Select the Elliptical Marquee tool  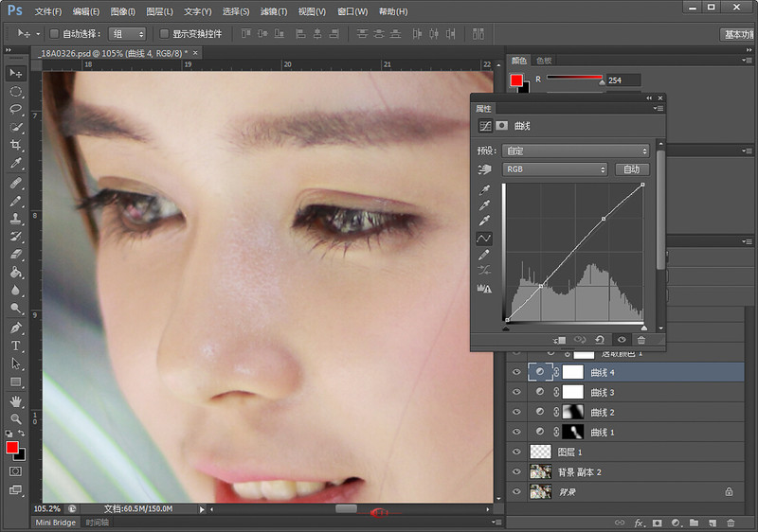click(x=16, y=91)
